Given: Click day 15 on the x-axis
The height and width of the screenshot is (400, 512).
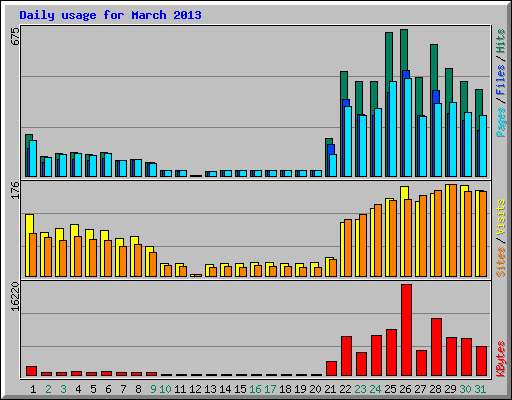Looking at the screenshot, I should click(240, 389).
